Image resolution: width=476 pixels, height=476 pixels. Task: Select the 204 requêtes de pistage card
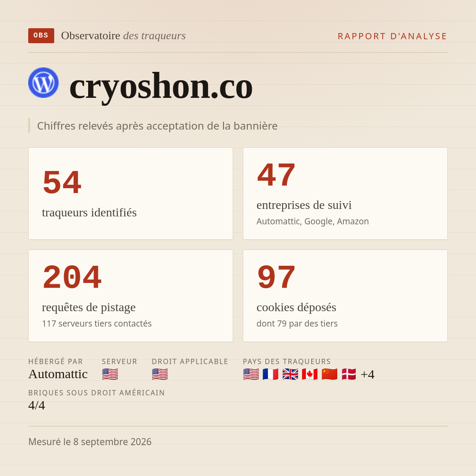click(x=130, y=296)
